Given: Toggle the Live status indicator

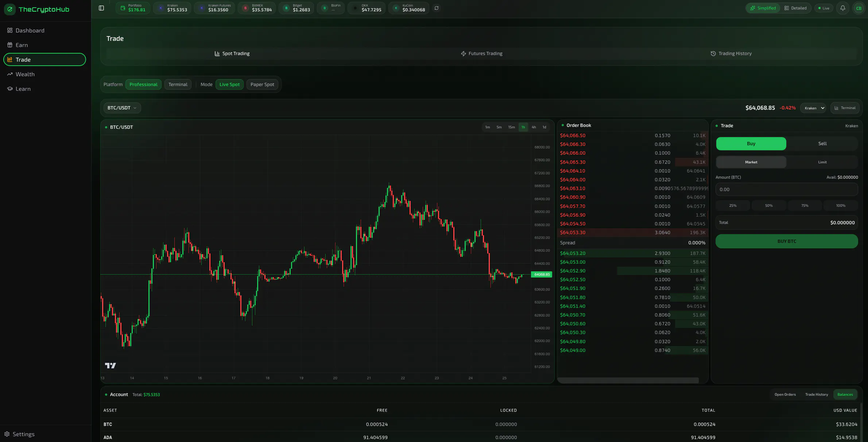Looking at the screenshot, I should pos(824,8).
